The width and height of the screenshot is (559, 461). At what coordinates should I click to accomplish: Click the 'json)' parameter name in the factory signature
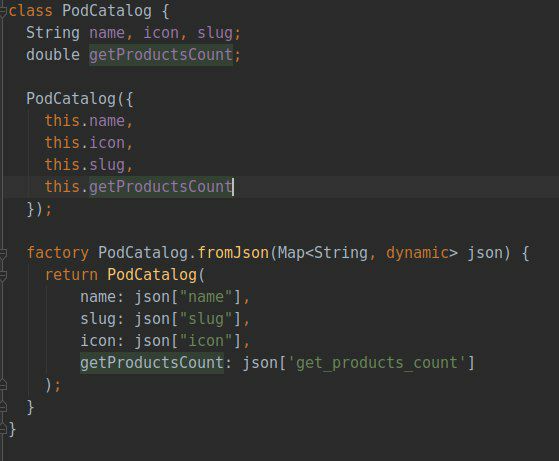[x=489, y=253]
